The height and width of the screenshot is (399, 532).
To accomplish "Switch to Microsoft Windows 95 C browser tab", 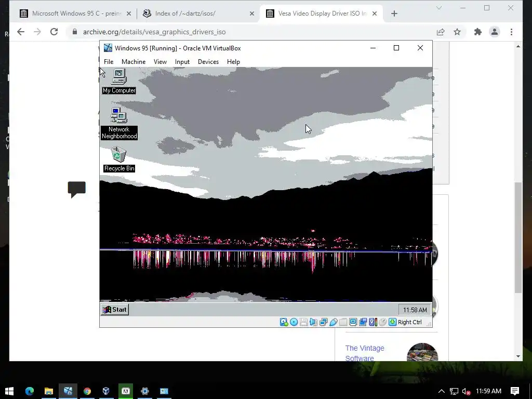I will click(76, 14).
